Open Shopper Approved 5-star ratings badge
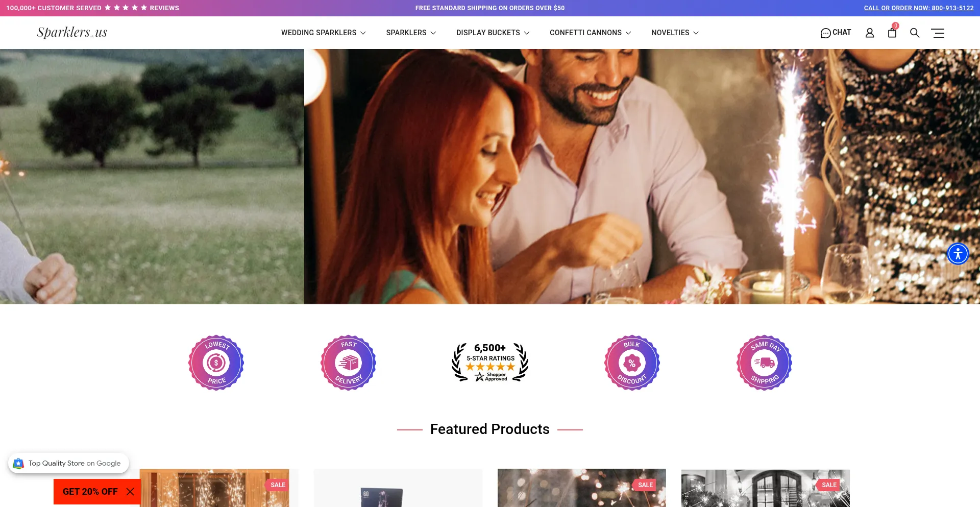 pos(490,363)
